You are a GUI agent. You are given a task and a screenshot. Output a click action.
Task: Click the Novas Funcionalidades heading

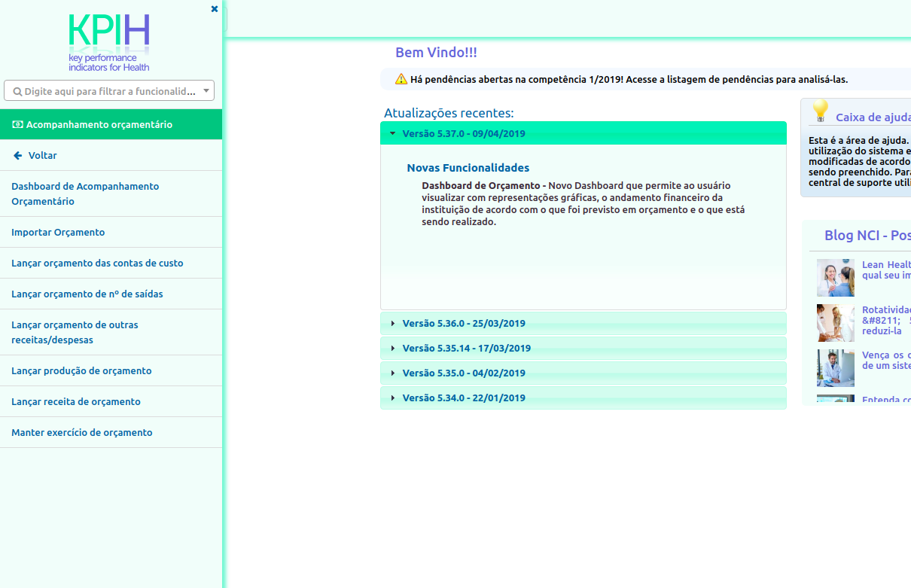point(468,168)
